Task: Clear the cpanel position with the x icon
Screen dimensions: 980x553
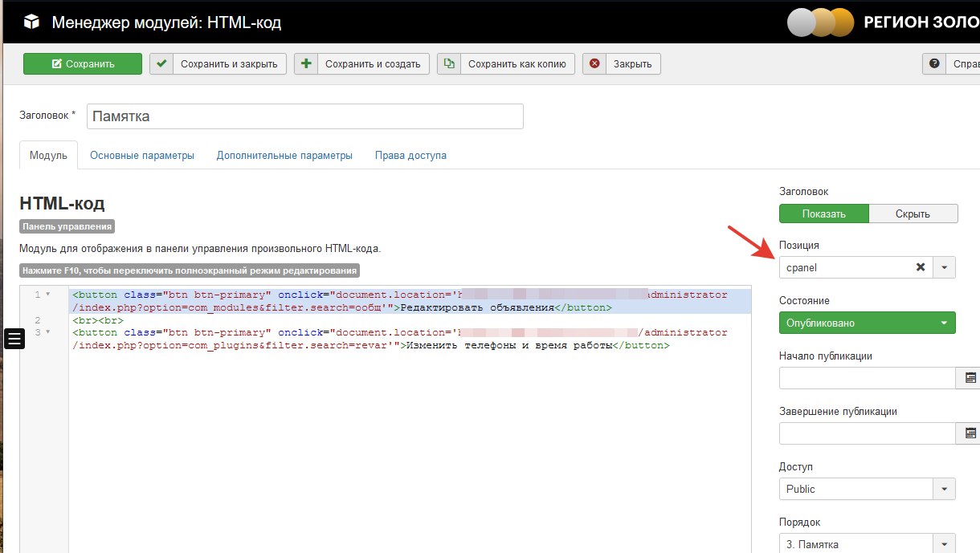Action: [921, 267]
